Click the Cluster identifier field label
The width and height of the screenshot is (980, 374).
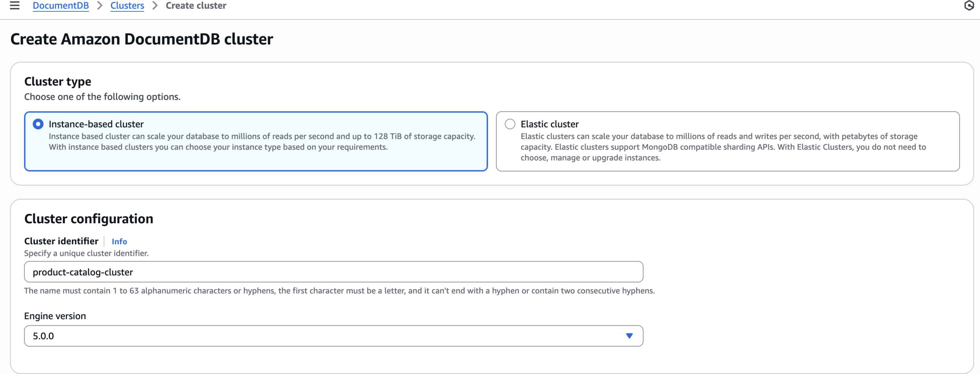pos(61,241)
